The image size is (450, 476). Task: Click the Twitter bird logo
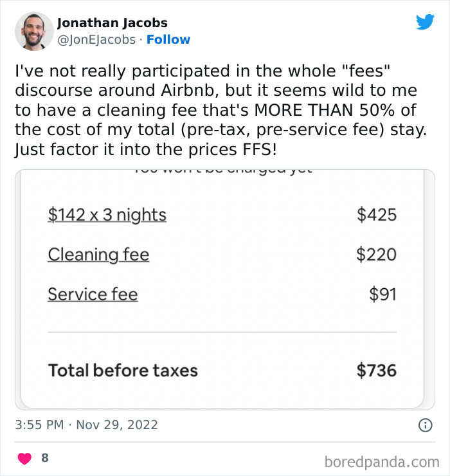pyautogui.click(x=425, y=23)
